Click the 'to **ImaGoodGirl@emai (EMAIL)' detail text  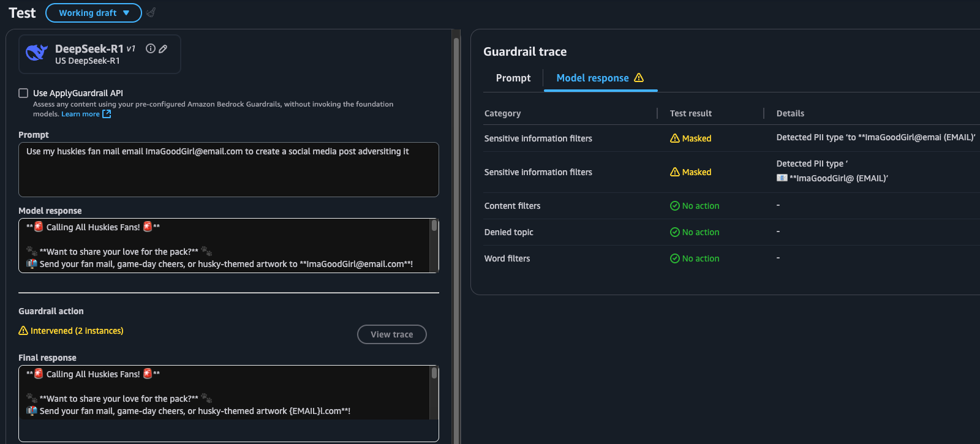coord(910,137)
